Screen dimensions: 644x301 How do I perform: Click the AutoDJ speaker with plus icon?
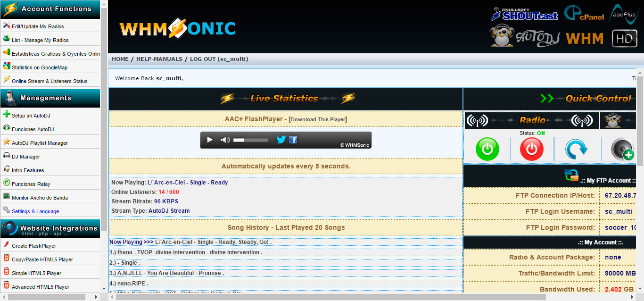(x=622, y=150)
